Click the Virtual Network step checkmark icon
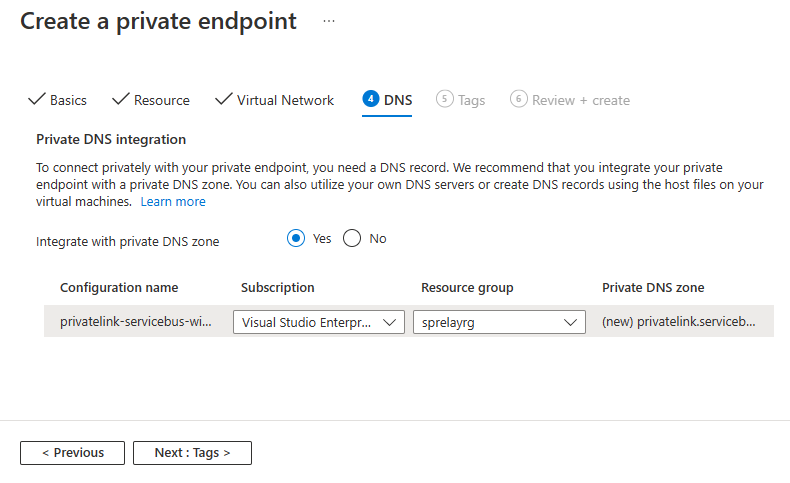The height and width of the screenshot is (483, 790). point(224,99)
